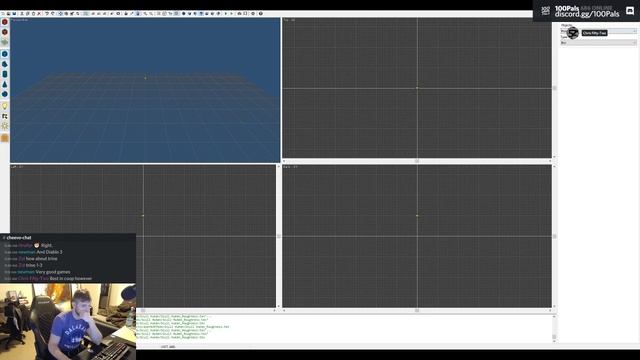This screenshot has width=640, height=360.
Task: Click the gear icon beside the help icon
Action: pos(253,13)
